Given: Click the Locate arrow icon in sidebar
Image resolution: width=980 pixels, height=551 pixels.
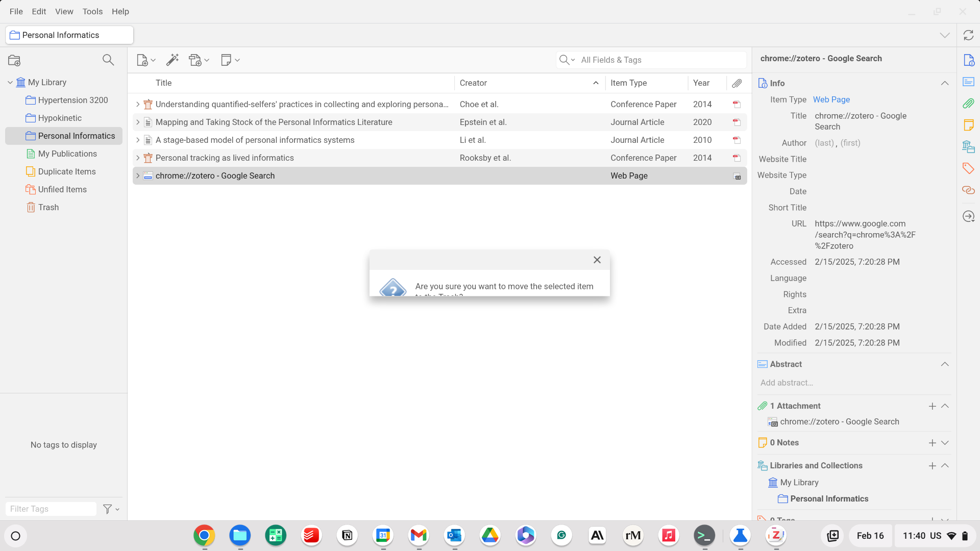Looking at the screenshot, I should tap(968, 216).
